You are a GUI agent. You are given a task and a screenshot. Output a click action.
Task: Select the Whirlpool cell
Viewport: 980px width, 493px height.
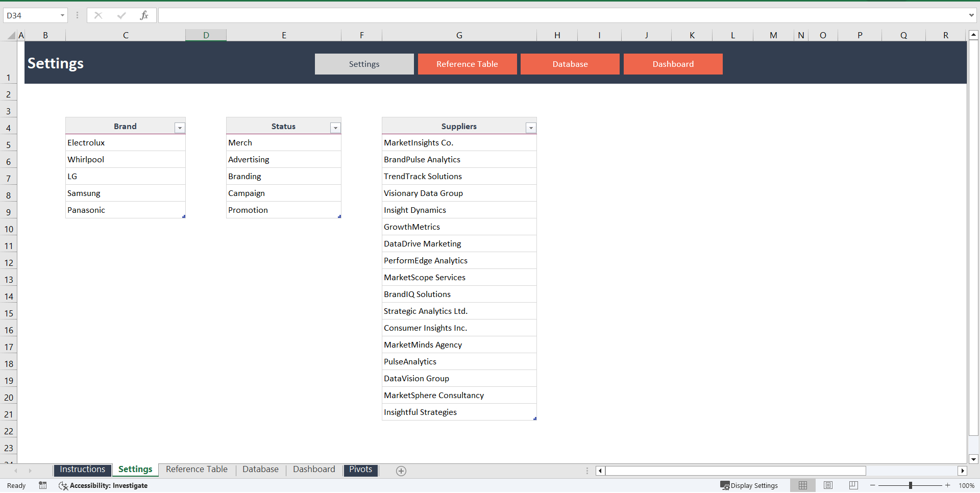pos(126,160)
